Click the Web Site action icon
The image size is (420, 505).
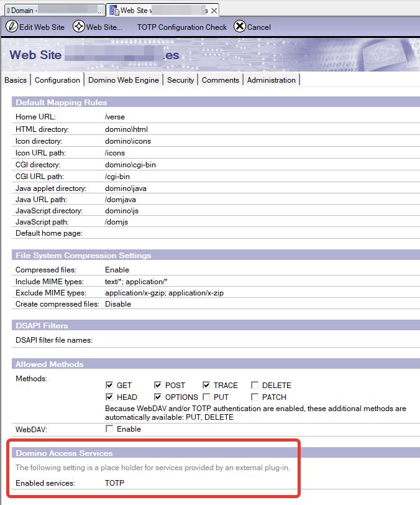pyautogui.click(x=78, y=27)
